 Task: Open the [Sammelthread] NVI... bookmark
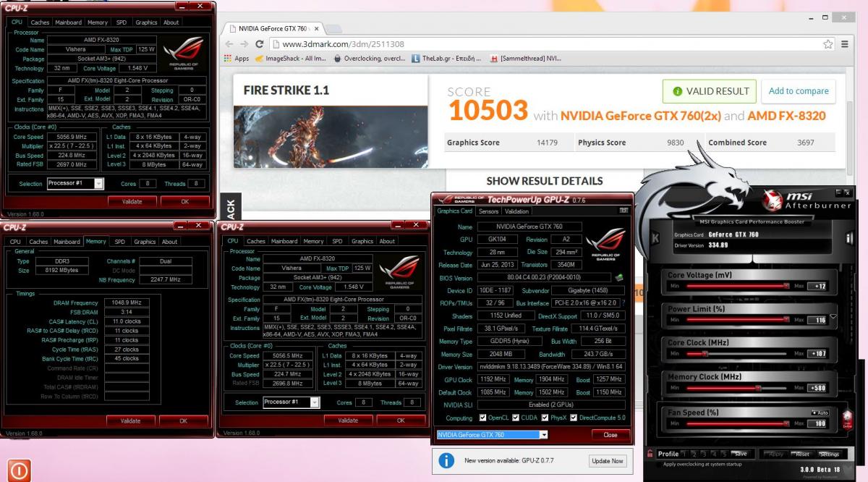[x=525, y=59]
